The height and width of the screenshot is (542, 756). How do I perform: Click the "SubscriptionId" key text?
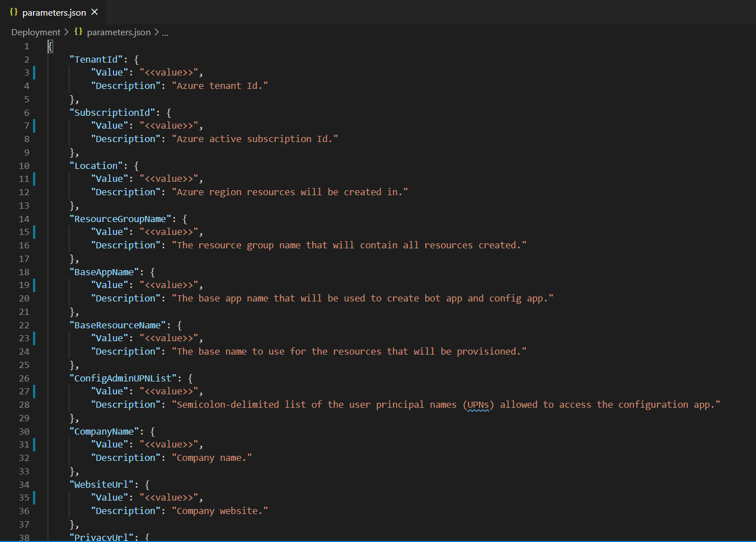point(112,112)
